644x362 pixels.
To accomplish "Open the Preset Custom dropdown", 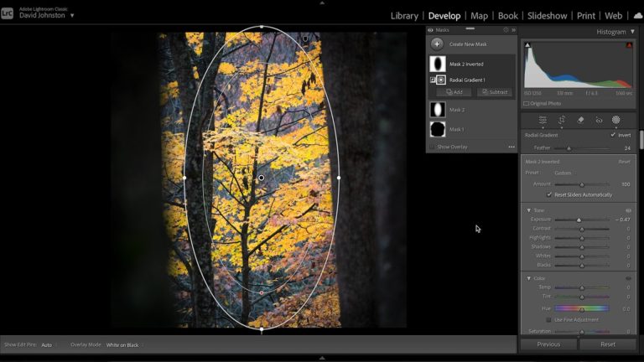I will pyautogui.click(x=563, y=173).
